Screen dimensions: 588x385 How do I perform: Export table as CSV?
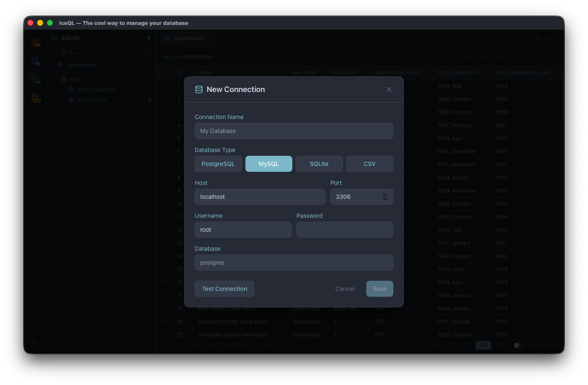tap(516, 57)
